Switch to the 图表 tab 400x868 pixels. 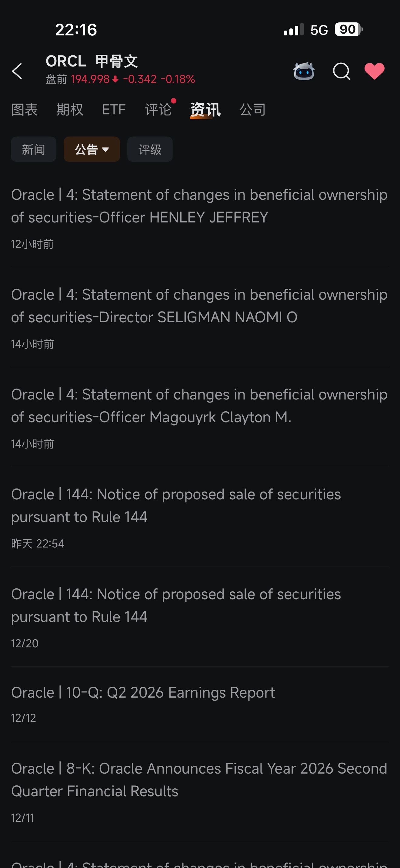click(24, 110)
